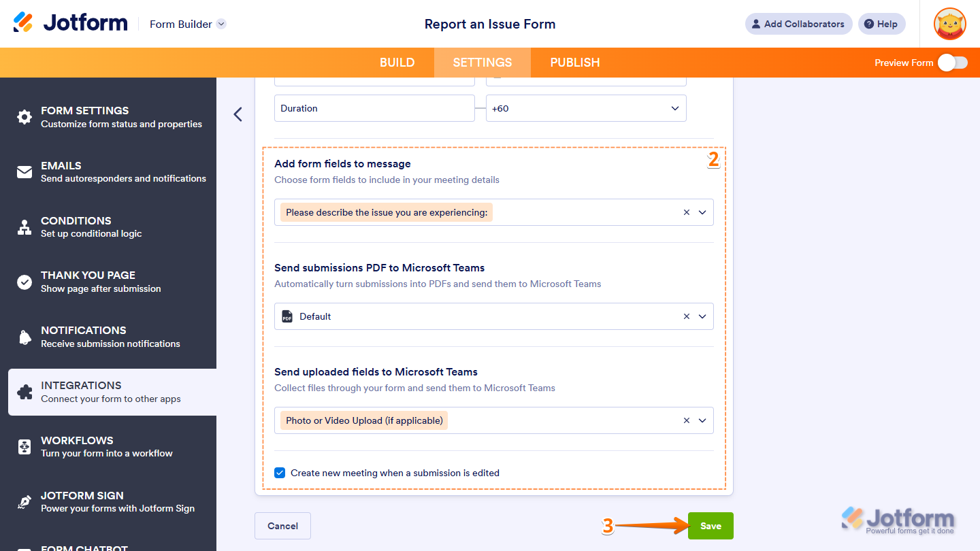Toggle the Preview Form switch
Screen dimensions: 980x551
point(953,62)
